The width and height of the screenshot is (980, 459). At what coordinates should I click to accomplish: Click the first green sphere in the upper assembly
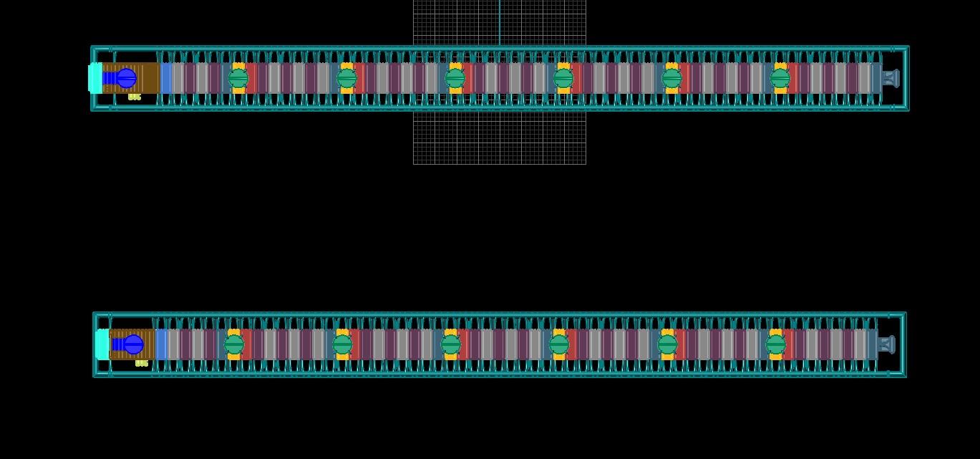(238, 78)
